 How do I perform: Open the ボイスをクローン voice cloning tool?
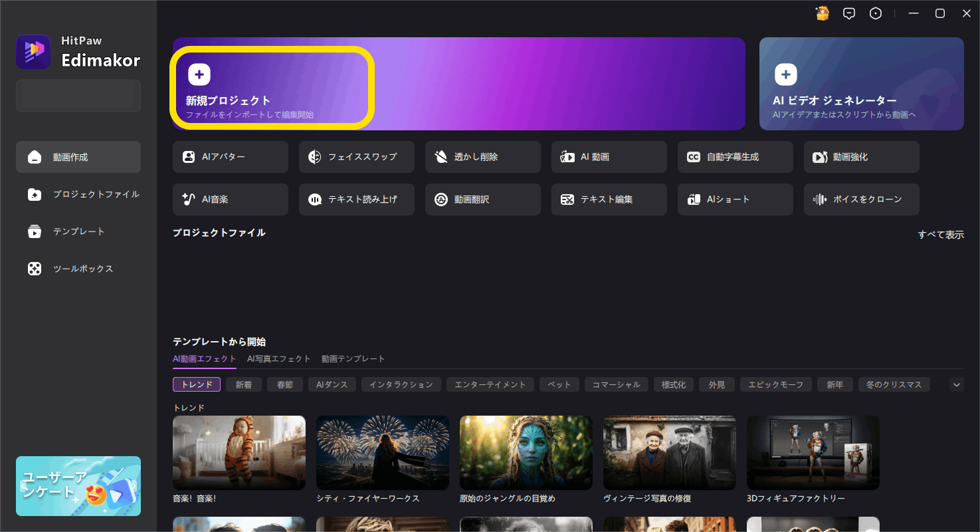[x=861, y=199]
